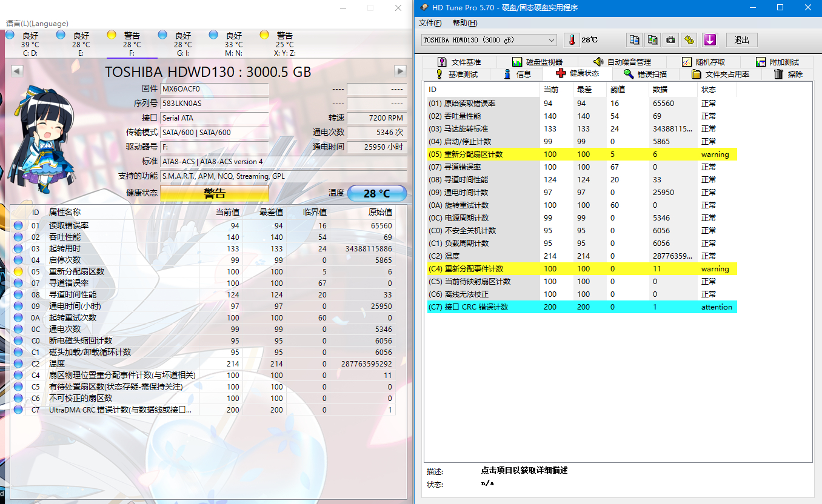Select 重新分配扇区数 row in CrystalDiskInfo

tap(203, 271)
